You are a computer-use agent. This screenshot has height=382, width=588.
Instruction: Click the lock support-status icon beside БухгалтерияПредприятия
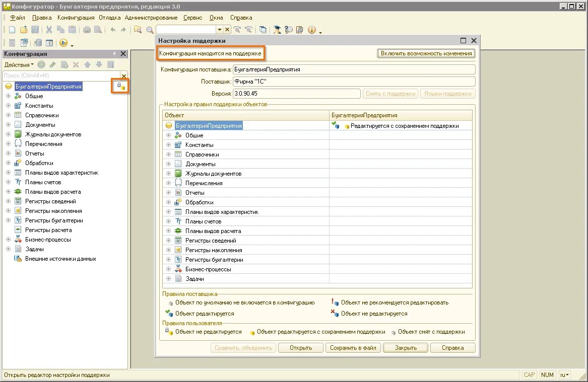click(121, 86)
